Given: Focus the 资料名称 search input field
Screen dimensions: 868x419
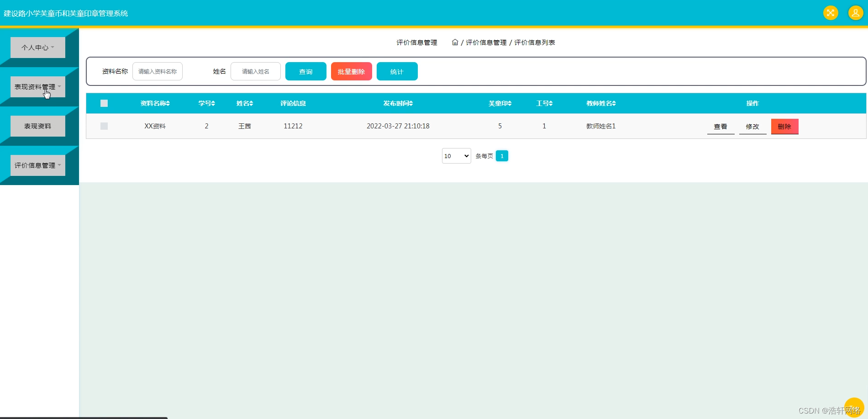Looking at the screenshot, I should click(x=158, y=71).
